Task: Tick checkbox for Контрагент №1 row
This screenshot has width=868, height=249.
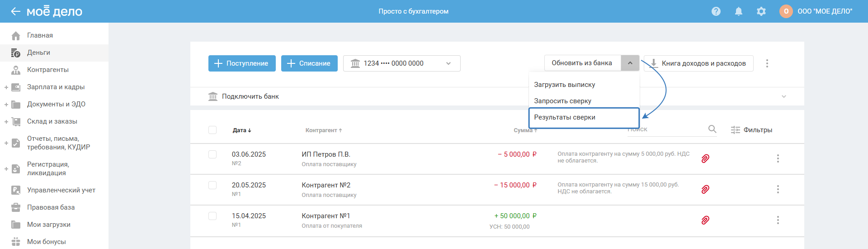Action: [212, 216]
